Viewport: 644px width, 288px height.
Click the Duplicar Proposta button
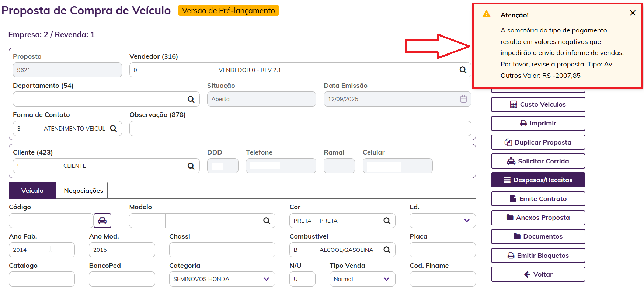[538, 142]
